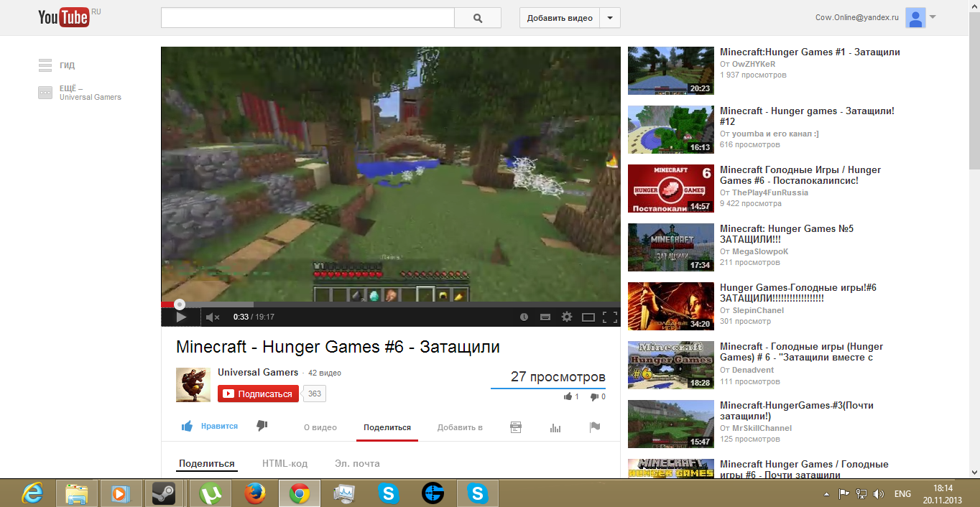Screen dimensions: 980x507
Task: Open the Добавить в tab
Action: click(x=460, y=427)
